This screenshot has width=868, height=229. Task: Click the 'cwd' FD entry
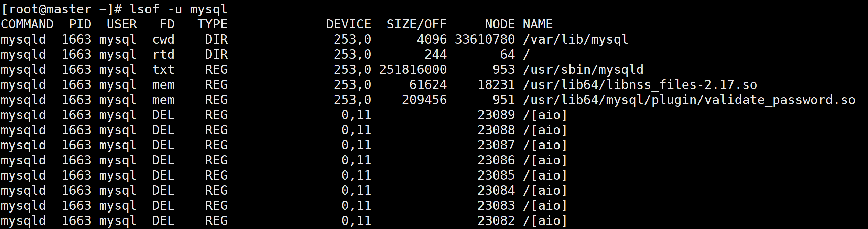tap(163, 39)
